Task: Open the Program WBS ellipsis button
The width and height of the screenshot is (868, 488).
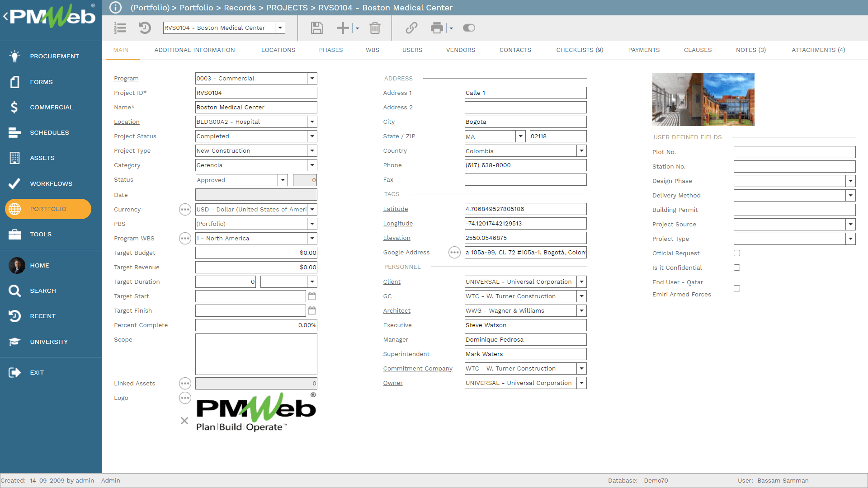Action: (185, 238)
